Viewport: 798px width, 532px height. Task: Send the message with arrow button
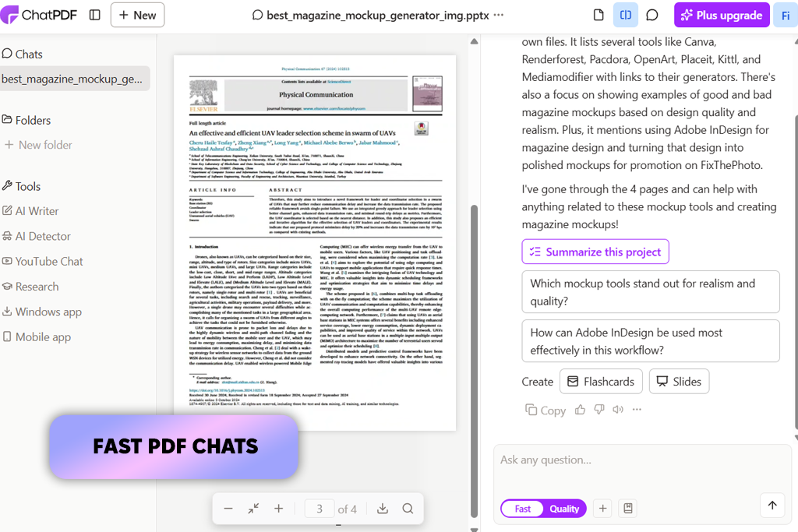click(772, 505)
